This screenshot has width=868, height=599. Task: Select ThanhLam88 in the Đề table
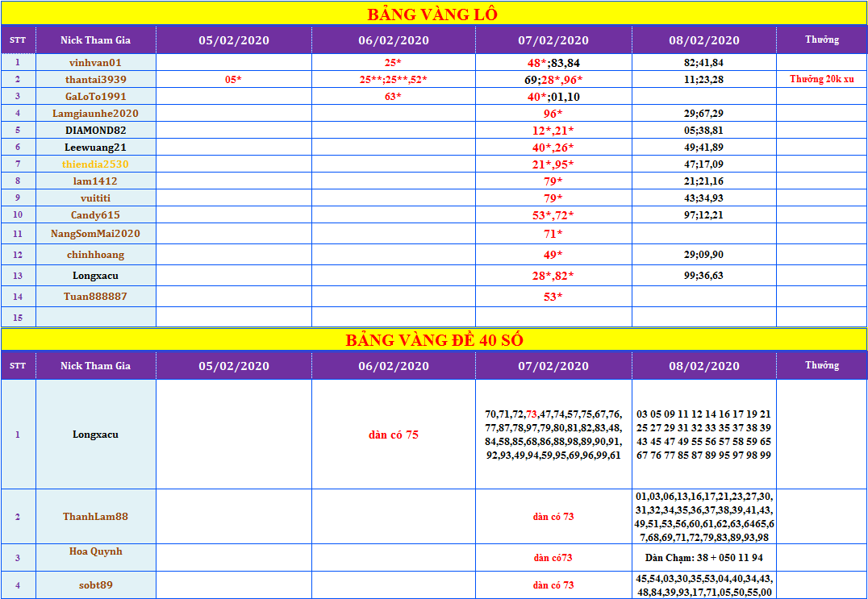pyautogui.click(x=95, y=517)
